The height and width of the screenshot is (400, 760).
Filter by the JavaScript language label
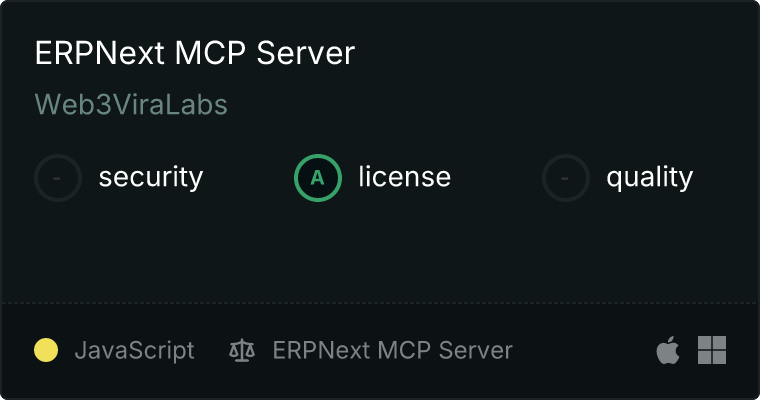coord(135,351)
